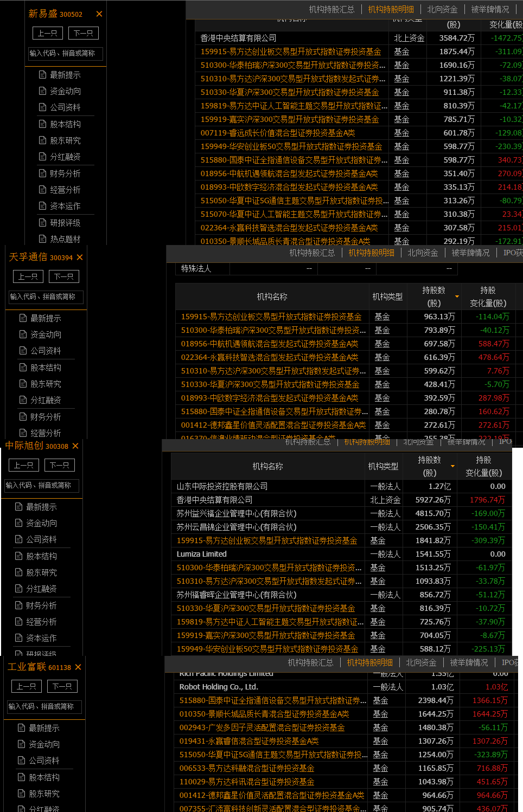Focus the stock code search box in 中际旭创 panel
Viewport: 523px width, 812px height.
click(x=42, y=485)
